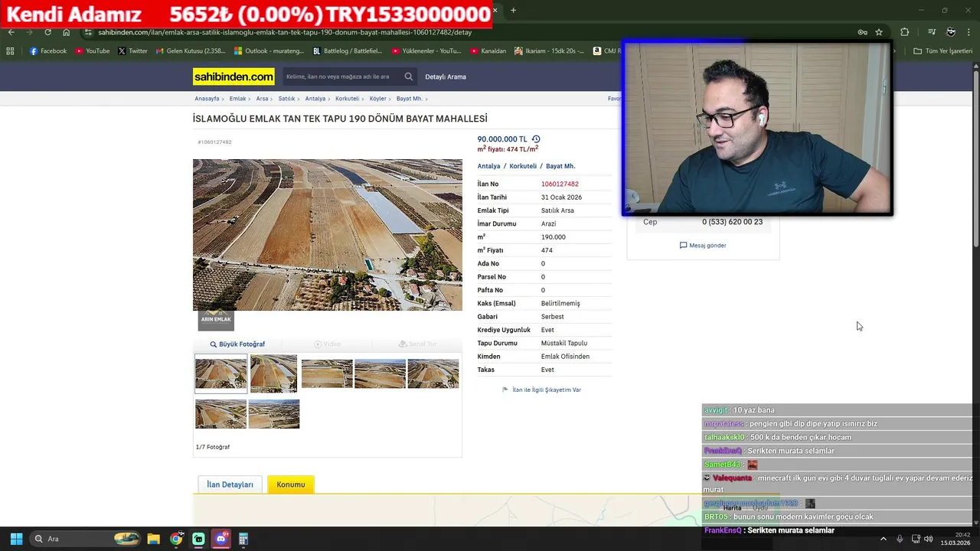
Task: Click the listing number 1060127482
Action: (x=560, y=184)
